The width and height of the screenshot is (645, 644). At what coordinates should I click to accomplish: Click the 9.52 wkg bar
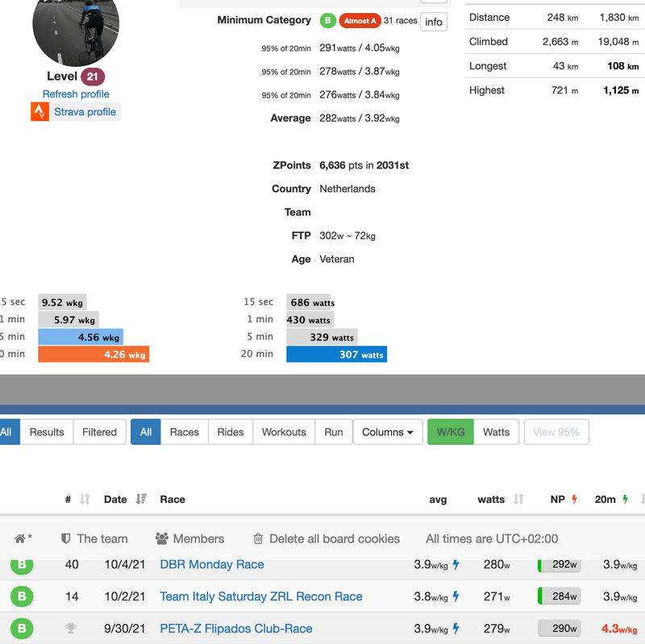[x=63, y=302]
